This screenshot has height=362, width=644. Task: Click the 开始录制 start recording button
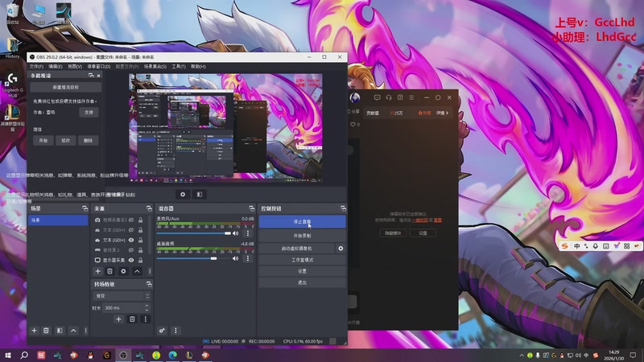[303, 236]
